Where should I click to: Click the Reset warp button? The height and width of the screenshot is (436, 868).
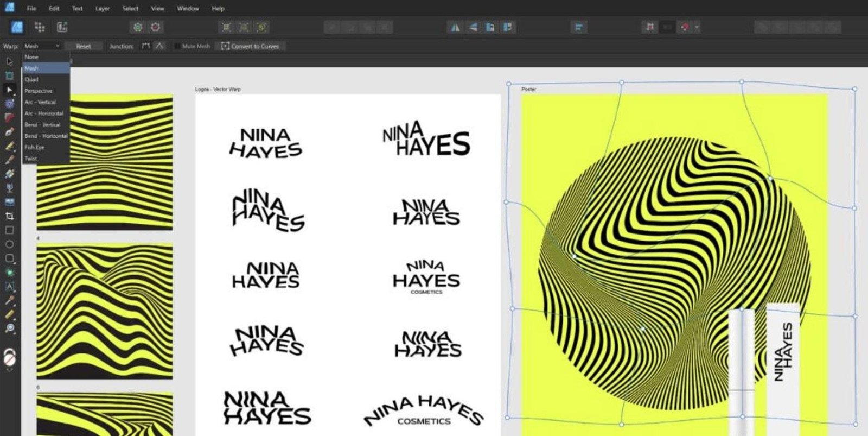83,46
